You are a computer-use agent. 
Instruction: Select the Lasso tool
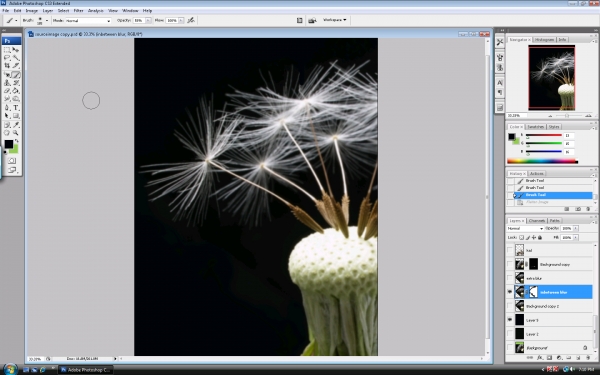point(7,58)
